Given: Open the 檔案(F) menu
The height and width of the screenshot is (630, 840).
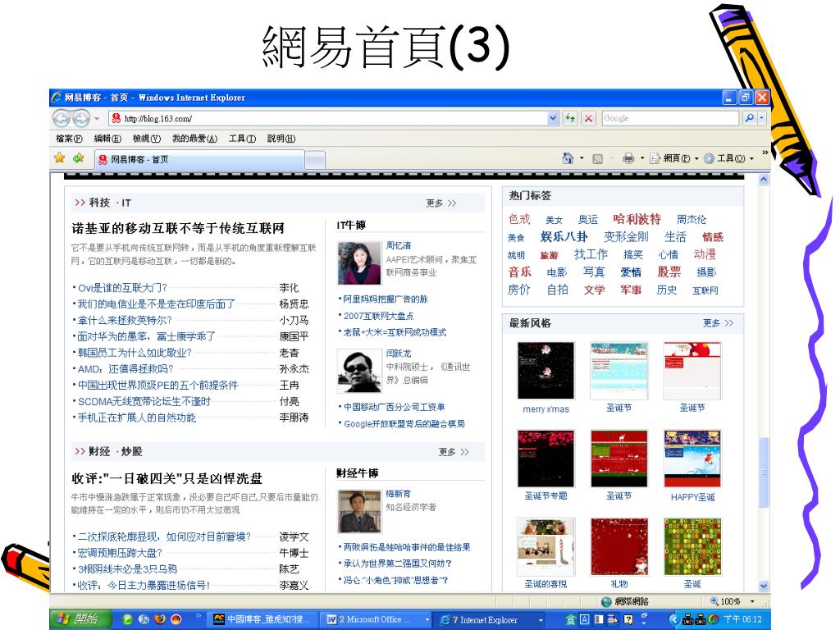Looking at the screenshot, I should coord(69,138).
